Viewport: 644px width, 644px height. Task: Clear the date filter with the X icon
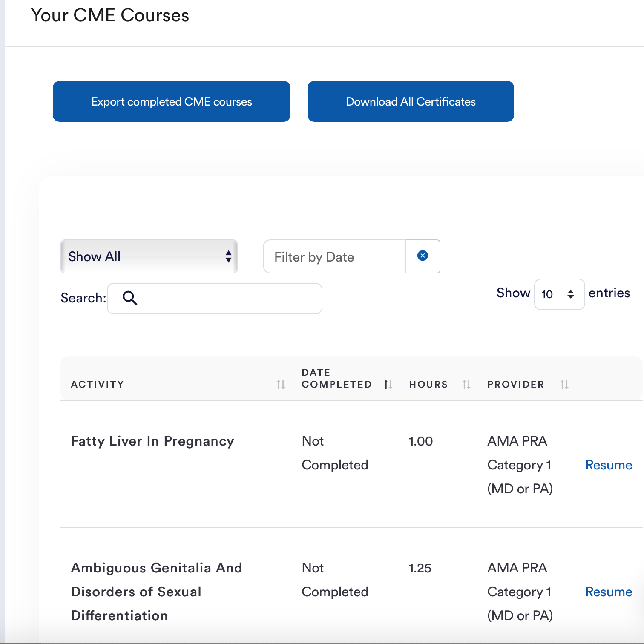coord(423,256)
